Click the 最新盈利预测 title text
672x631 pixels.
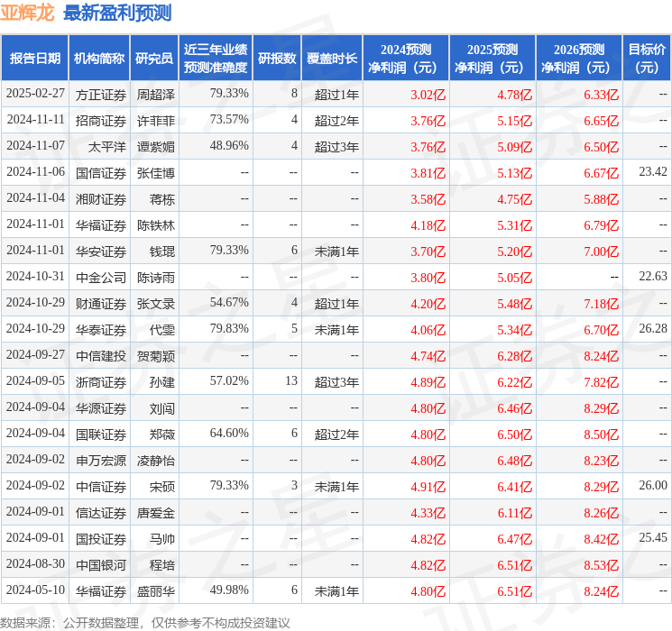[117, 13]
